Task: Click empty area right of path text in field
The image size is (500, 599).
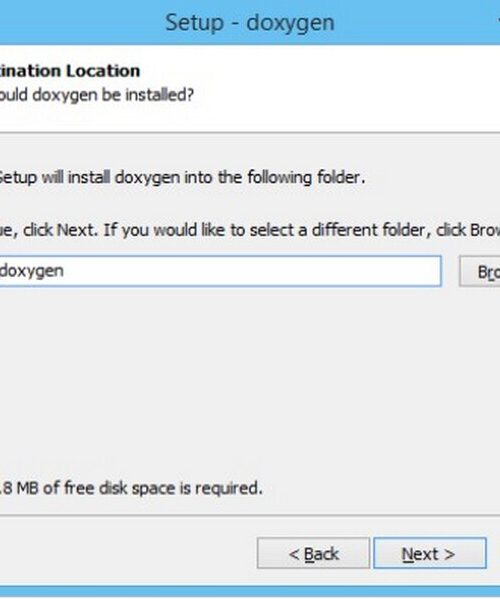Action: coord(252,271)
